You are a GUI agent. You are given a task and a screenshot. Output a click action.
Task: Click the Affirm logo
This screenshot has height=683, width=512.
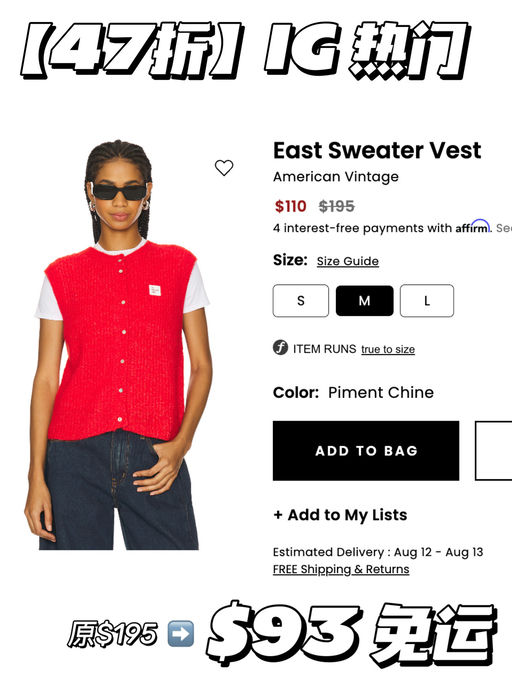473,227
